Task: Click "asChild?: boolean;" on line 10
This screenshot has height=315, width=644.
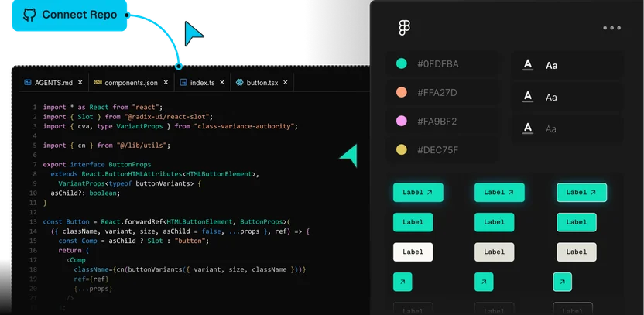Action: 85,193
